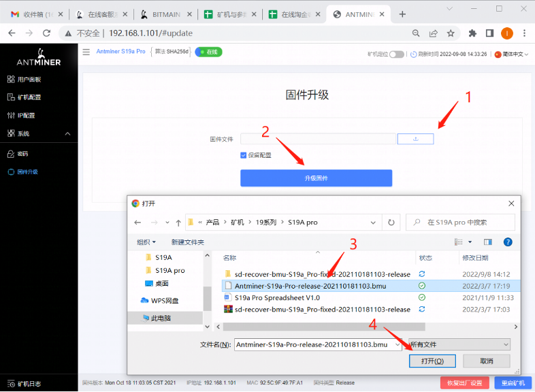Open the 所有文件 file type dropdown
Screen dimensions: 535x392
click(459, 344)
